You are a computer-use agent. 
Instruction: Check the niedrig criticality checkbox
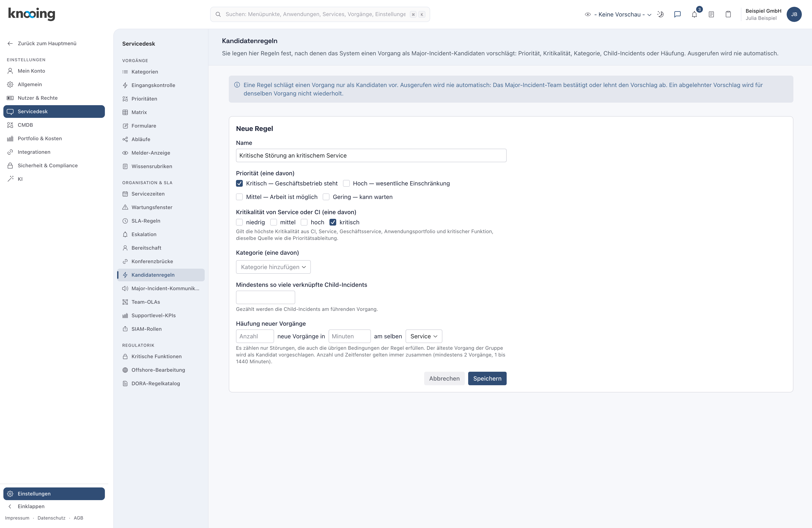tap(240, 222)
